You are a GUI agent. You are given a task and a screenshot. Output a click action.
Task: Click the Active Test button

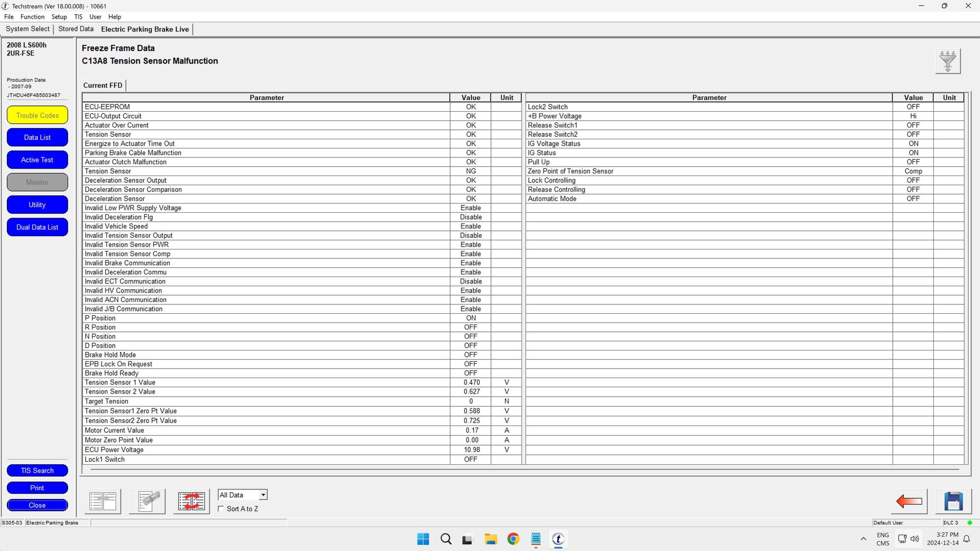pos(37,160)
